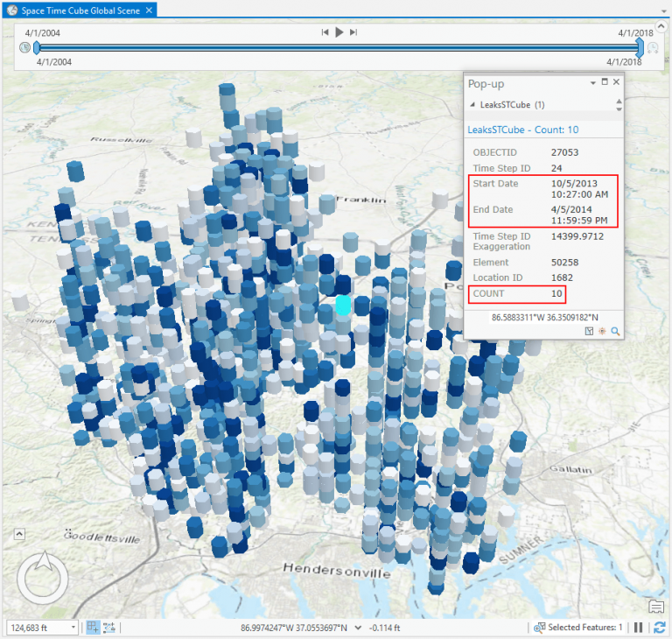Collapse the time slider panel
Viewport: 672px width, 639px height.
(x=661, y=26)
